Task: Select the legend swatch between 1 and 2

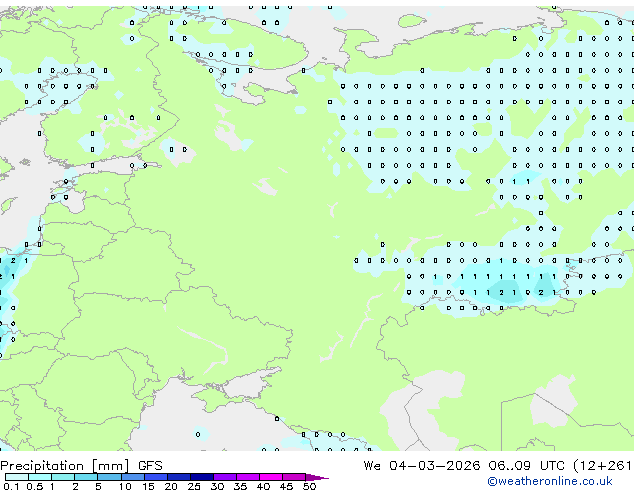Action: tap(63, 477)
